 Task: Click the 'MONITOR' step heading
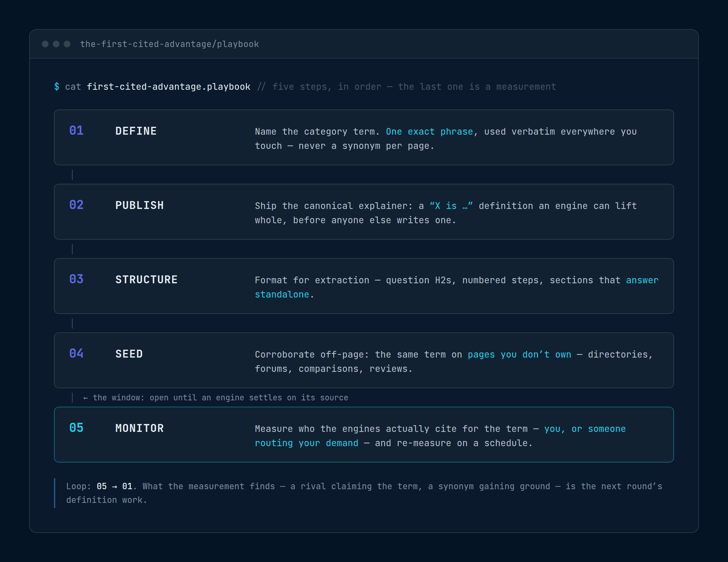tap(140, 428)
